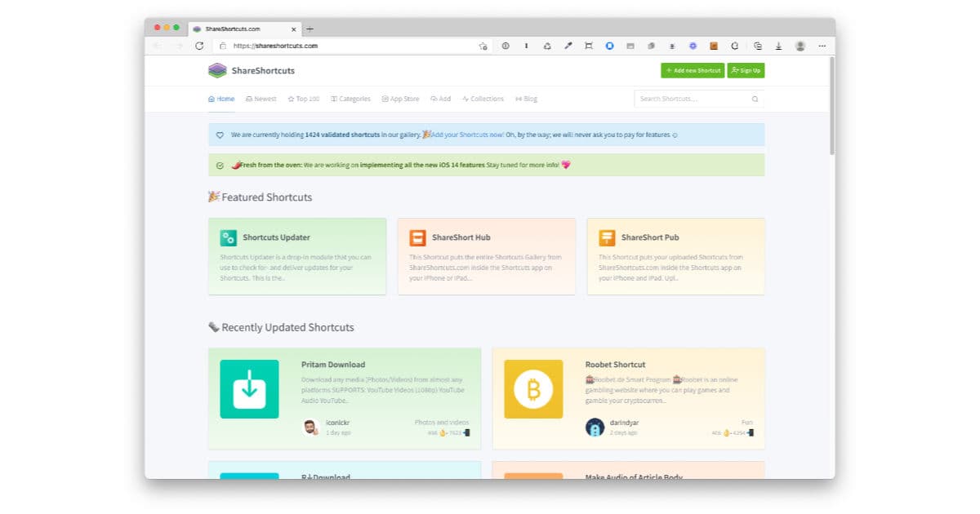Open the Make Audio of Article Body title
Viewport: 980px width, 514px height.
pyautogui.click(x=634, y=476)
